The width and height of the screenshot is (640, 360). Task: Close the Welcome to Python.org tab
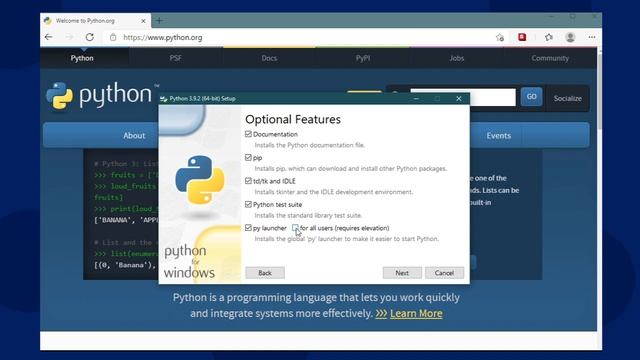pyautogui.click(x=143, y=21)
